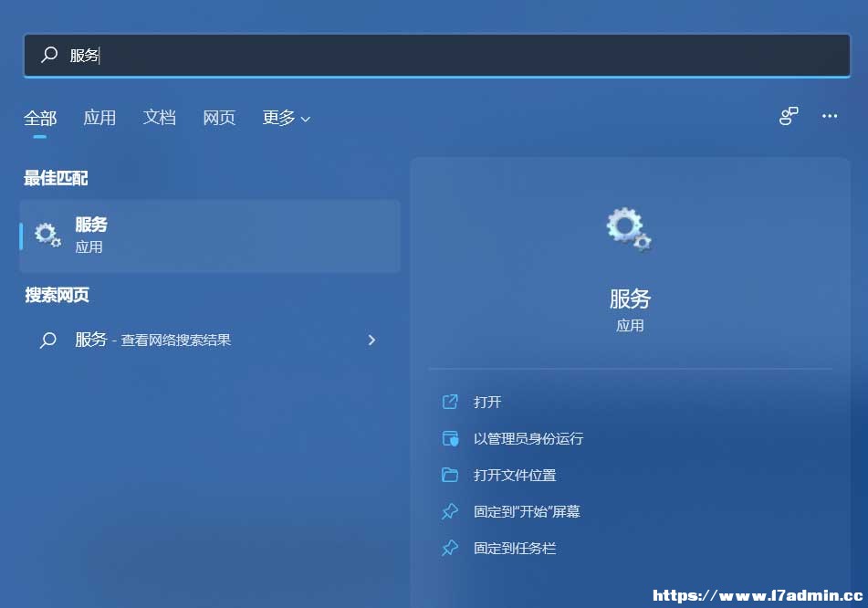Switch to the 全部 tab
Screen dimensions: 868x608
point(40,118)
